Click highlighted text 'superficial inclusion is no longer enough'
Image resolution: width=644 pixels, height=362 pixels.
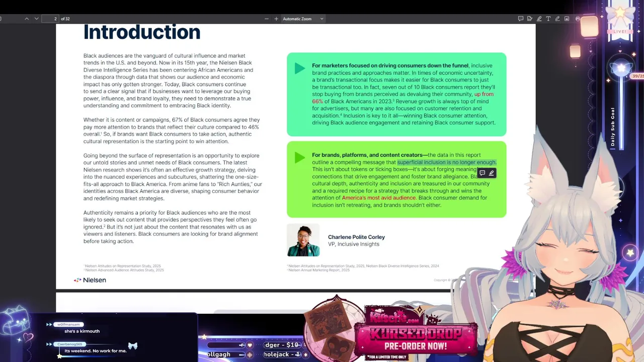446,162
